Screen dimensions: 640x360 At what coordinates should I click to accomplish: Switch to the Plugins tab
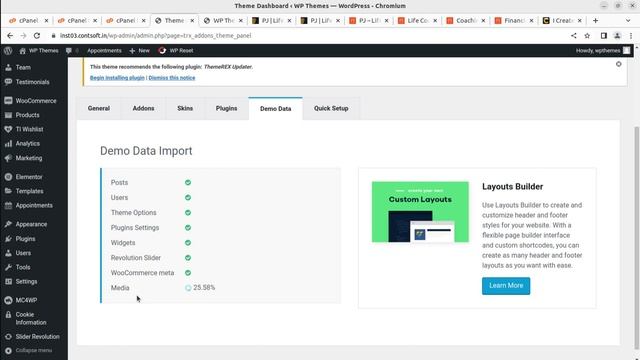point(227,109)
